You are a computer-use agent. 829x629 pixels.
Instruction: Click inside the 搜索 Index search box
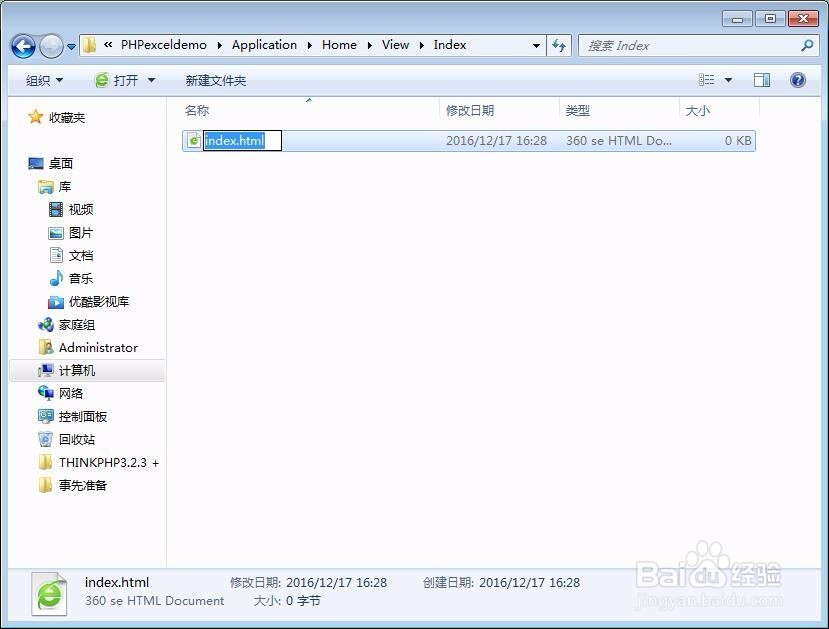tap(690, 45)
